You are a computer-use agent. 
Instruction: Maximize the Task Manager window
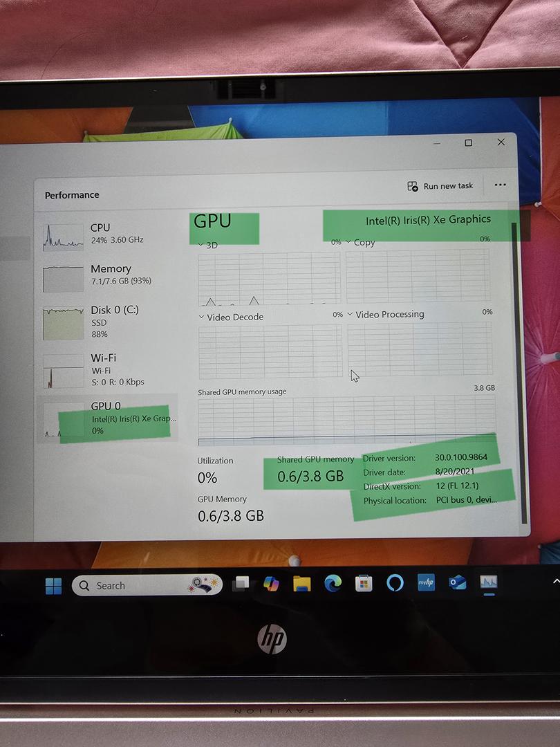[x=469, y=142]
